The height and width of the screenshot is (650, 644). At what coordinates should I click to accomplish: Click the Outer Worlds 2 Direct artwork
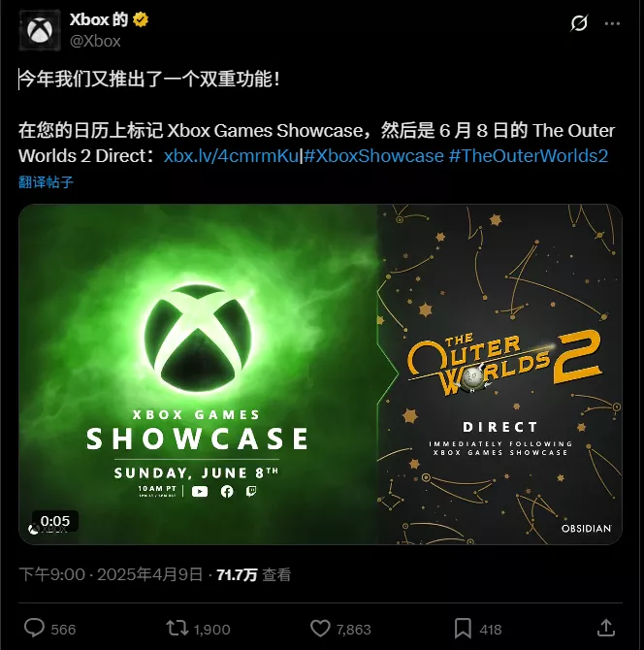pyautogui.click(x=499, y=374)
